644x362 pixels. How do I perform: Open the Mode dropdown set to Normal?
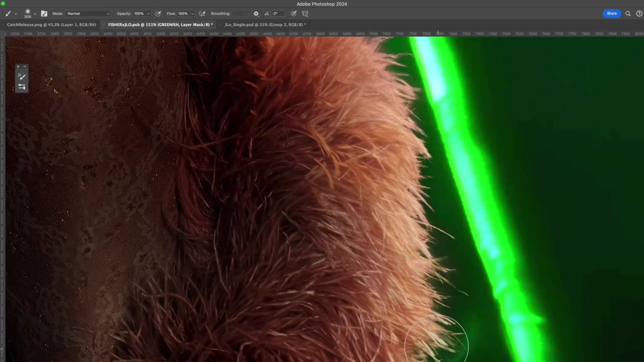88,14
